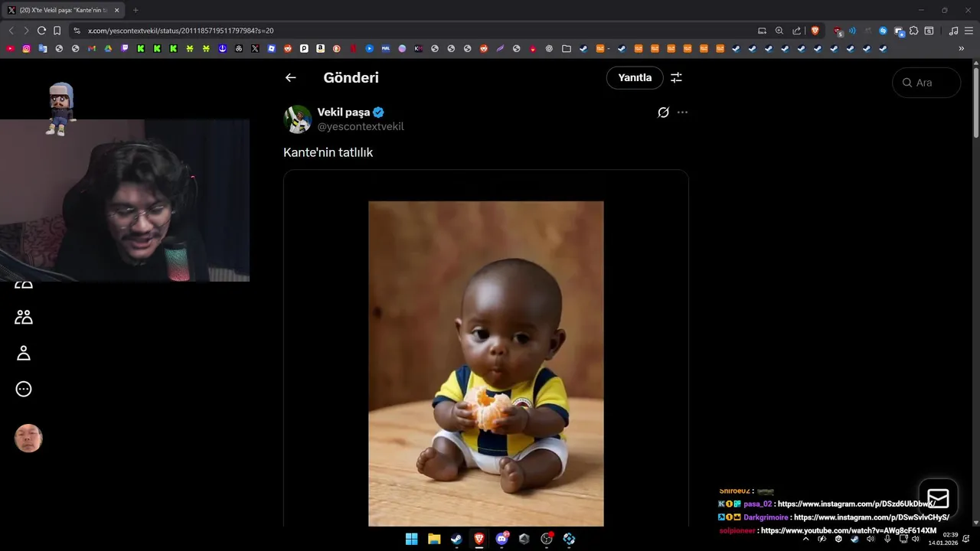Focus the Ara search field
Screen dimensions: 980x551
pos(926,83)
